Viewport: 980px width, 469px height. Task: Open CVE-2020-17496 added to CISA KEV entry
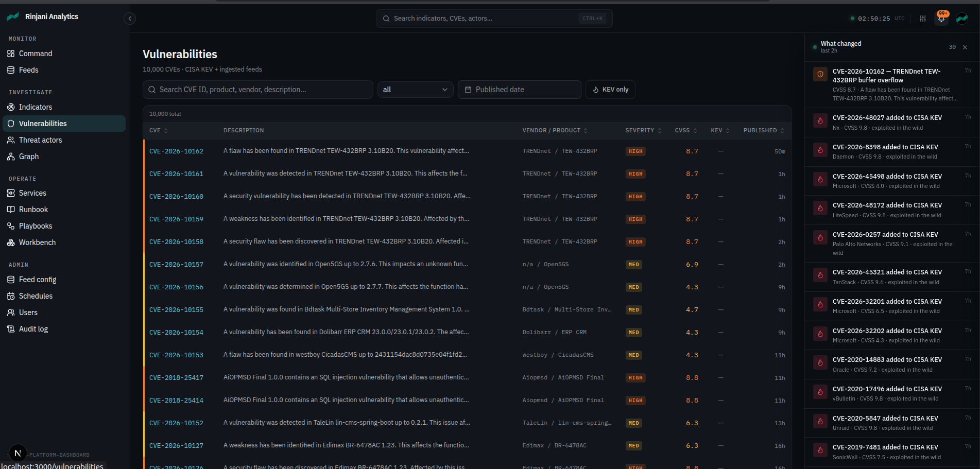(892, 393)
